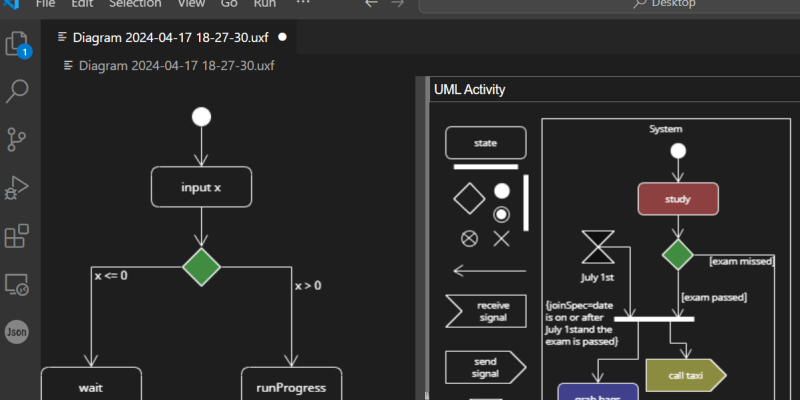This screenshot has width=800, height=400.
Task: Open the Selection menu
Action: [x=134, y=4]
